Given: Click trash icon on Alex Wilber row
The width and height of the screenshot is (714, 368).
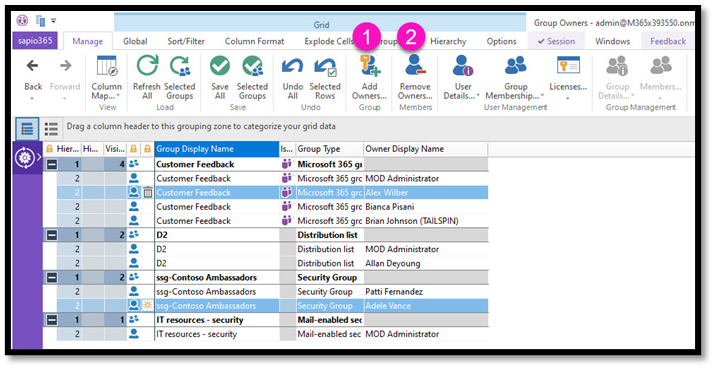Looking at the screenshot, I should coord(148,193).
